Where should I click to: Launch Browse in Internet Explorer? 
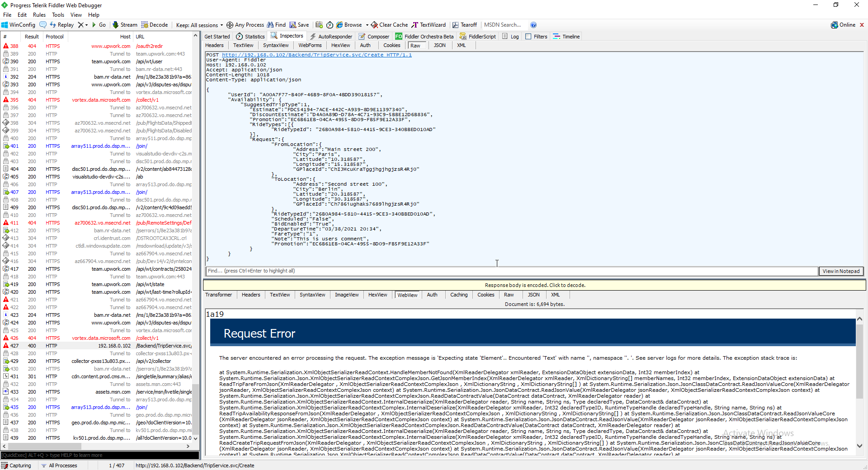[x=349, y=25]
